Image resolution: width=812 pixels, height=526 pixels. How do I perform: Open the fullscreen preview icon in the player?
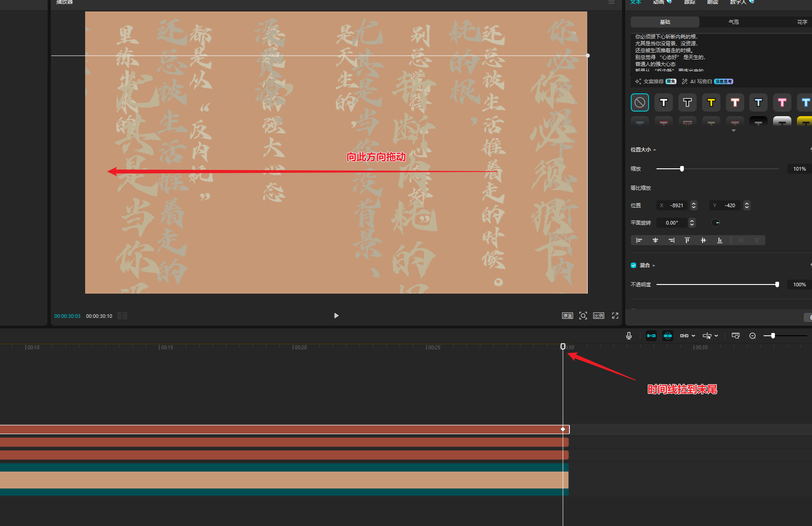pyautogui.click(x=615, y=316)
